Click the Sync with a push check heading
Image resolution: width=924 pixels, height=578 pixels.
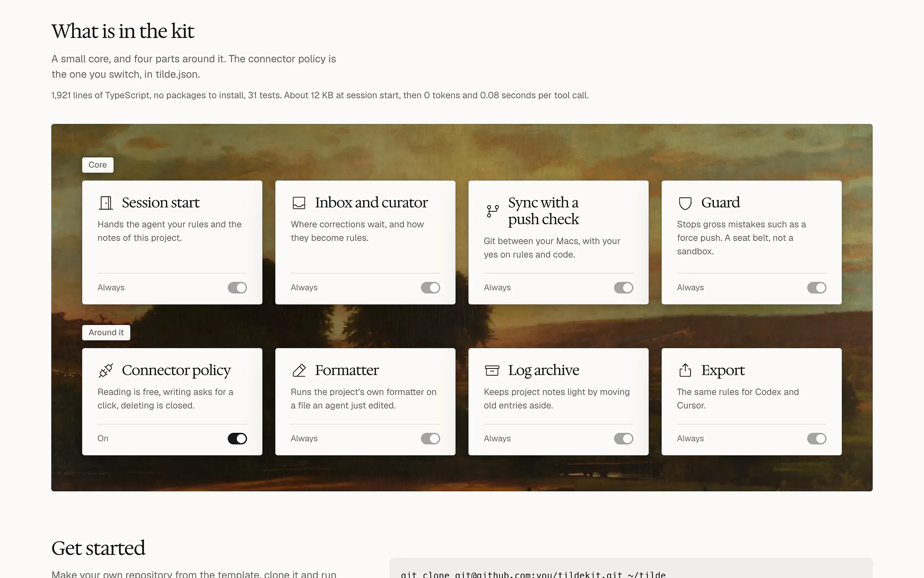click(x=543, y=211)
